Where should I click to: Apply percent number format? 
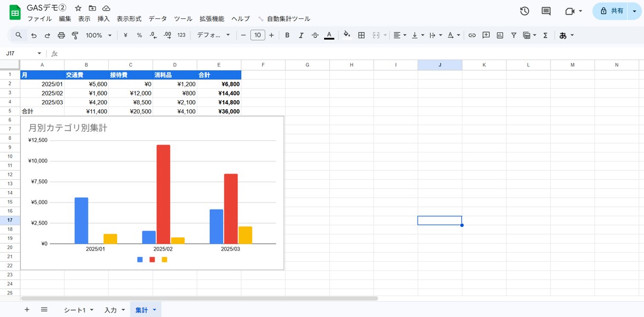click(x=139, y=35)
